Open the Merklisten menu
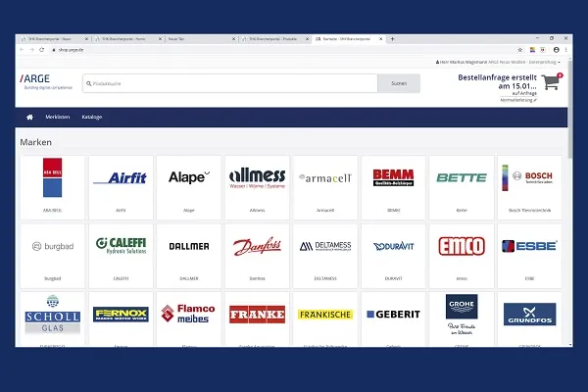 click(58, 118)
